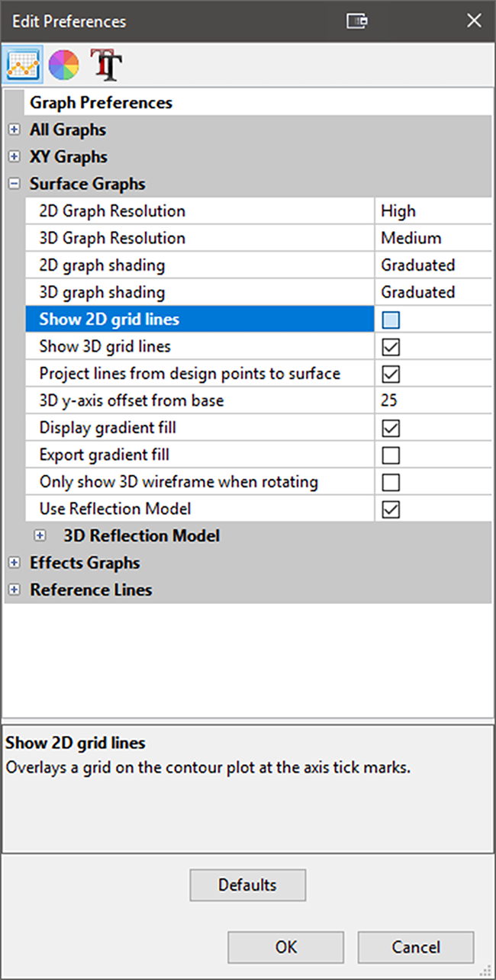Switch to the color wheel preferences
Viewport: 496px width, 980px height.
click(x=63, y=66)
